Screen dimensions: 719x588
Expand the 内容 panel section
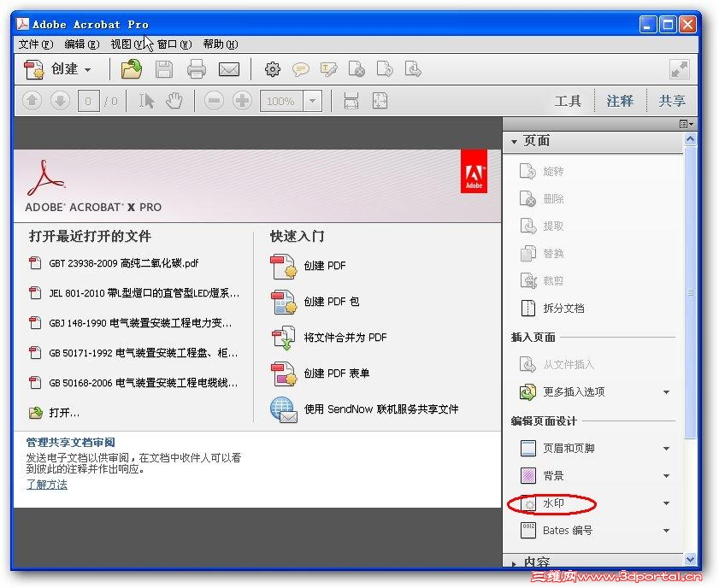pos(514,564)
